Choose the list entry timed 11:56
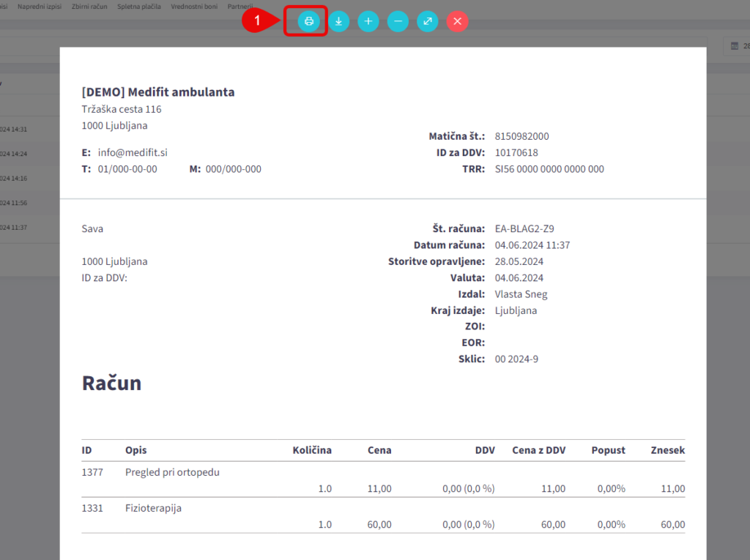The height and width of the screenshot is (560, 750). [15, 203]
